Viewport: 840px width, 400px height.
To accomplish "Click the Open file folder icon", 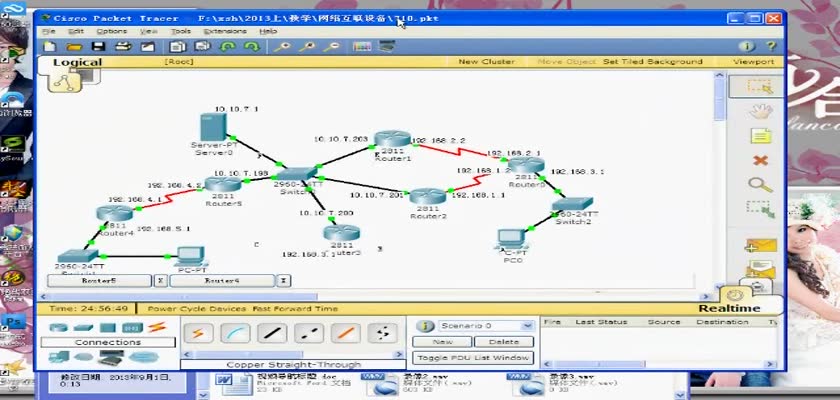I will tap(74, 47).
